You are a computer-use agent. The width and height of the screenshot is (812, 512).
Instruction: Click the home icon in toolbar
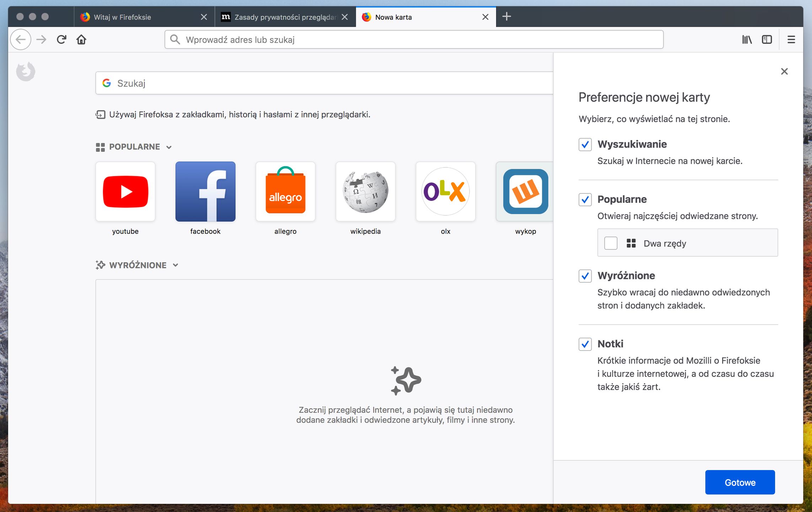[x=81, y=39]
